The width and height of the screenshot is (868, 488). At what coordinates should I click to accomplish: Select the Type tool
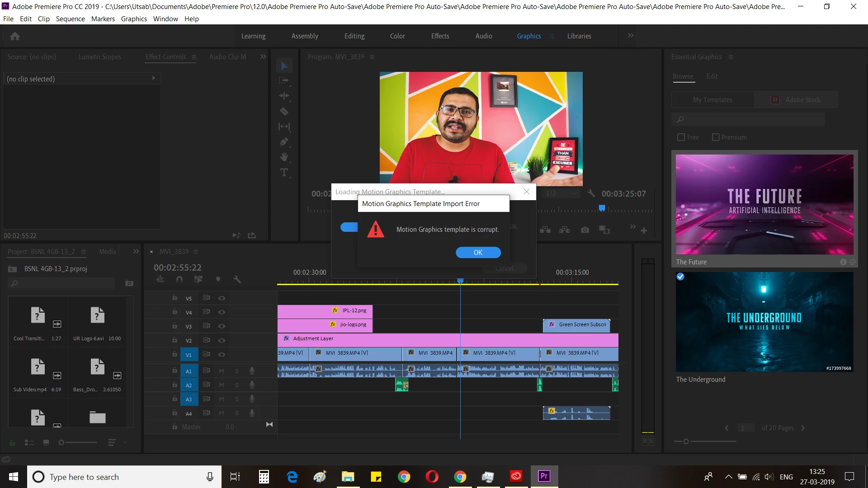click(x=284, y=173)
